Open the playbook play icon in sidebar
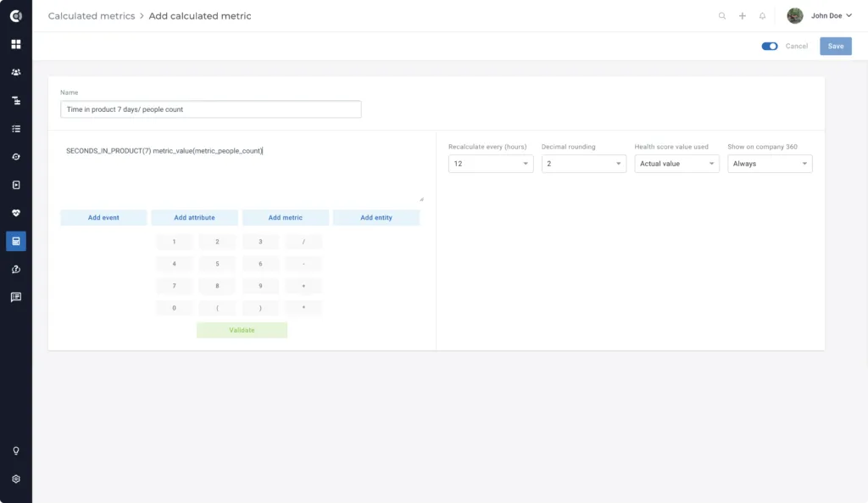The image size is (868, 503). tap(16, 185)
